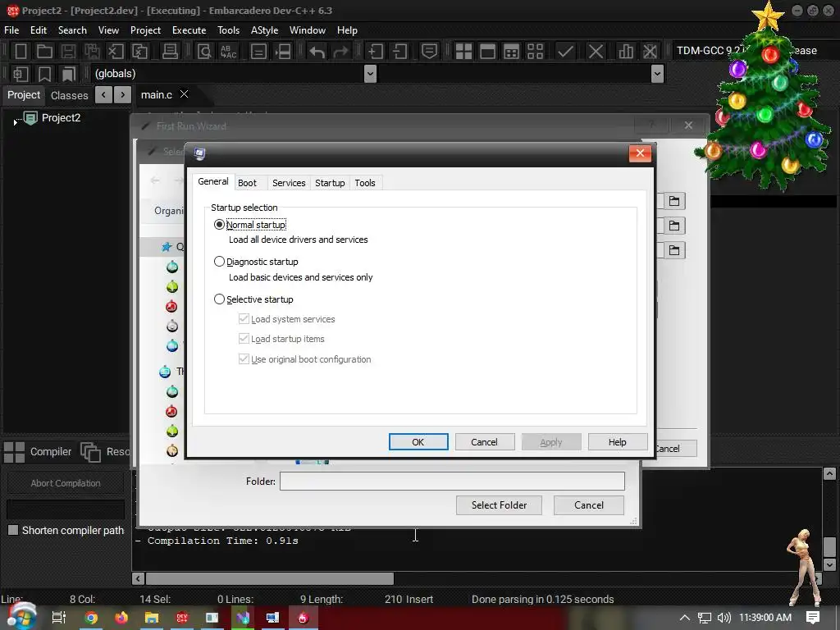This screenshot has height=630, width=840.
Task: Click the Find magnifier toolbar icon
Action: [204, 52]
